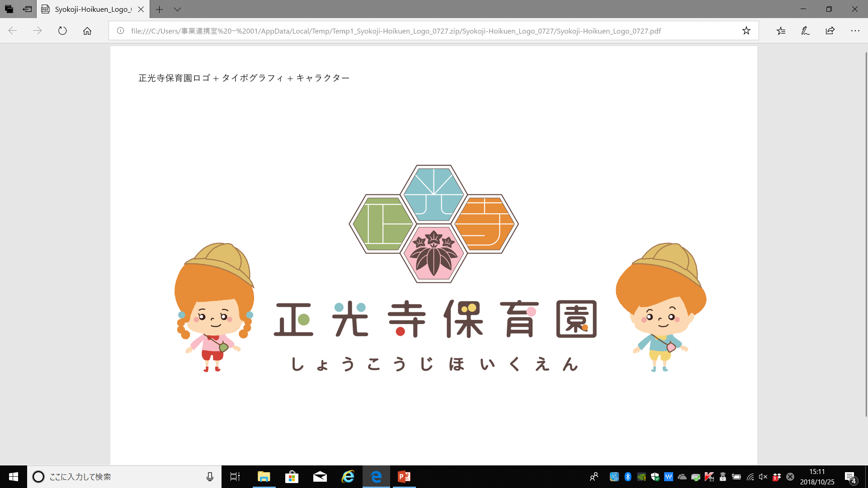868x488 pixels.
Task: Go back with browser back arrow
Action: tap(13, 31)
